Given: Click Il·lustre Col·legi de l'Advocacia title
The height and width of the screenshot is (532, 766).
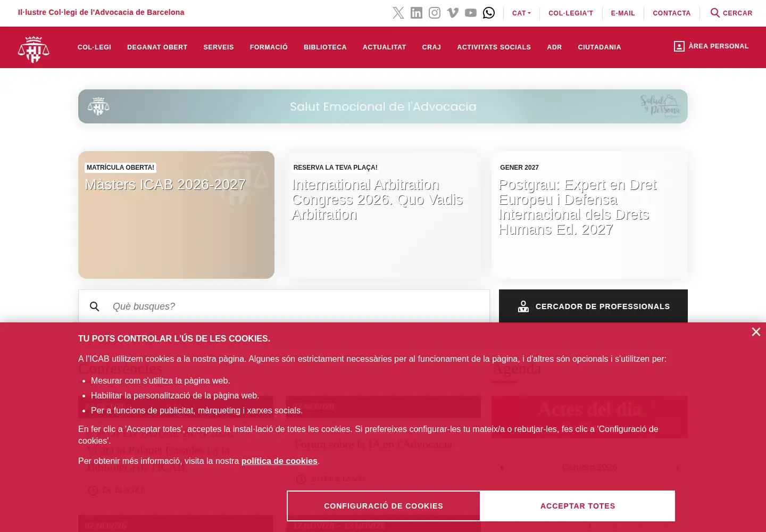Looking at the screenshot, I should click(x=101, y=12).
